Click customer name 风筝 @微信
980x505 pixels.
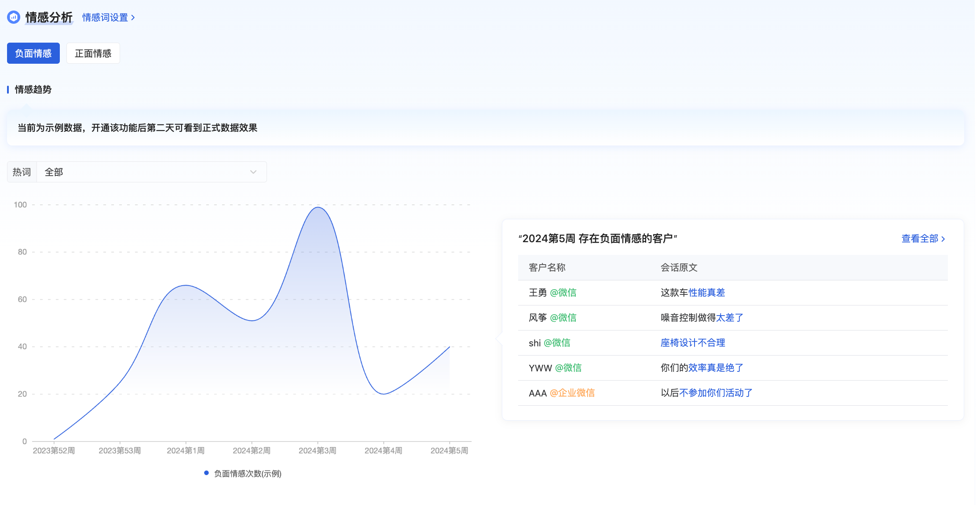(552, 318)
